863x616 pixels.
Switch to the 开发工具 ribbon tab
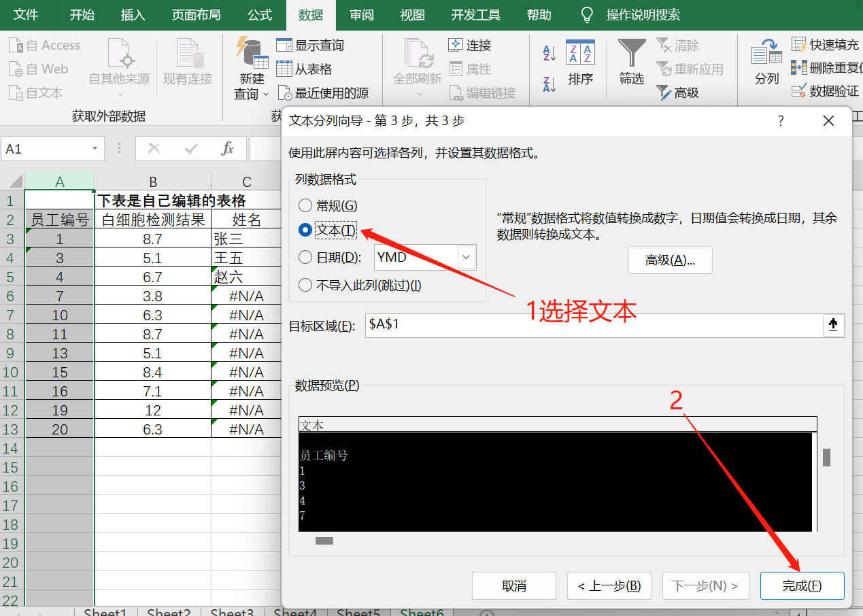(476, 15)
